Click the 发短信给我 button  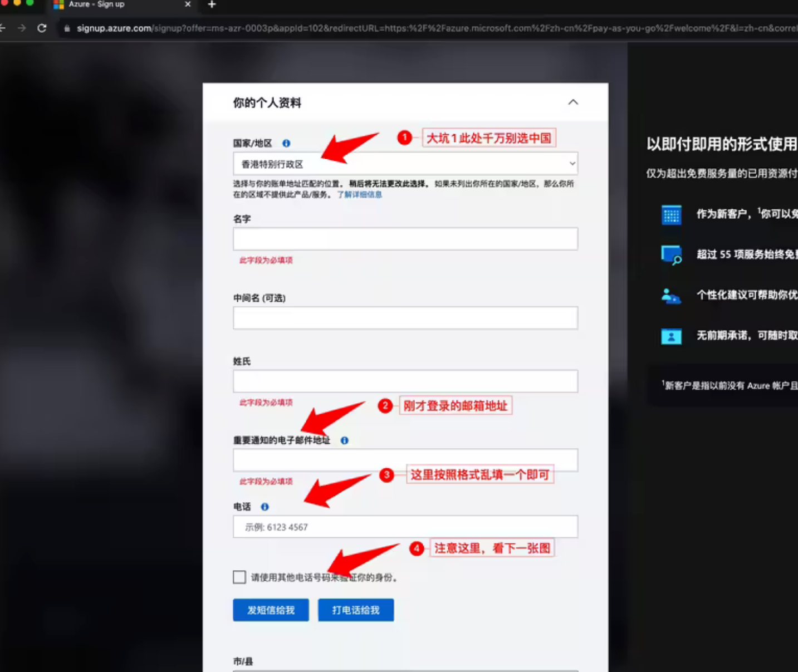pyautogui.click(x=271, y=610)
